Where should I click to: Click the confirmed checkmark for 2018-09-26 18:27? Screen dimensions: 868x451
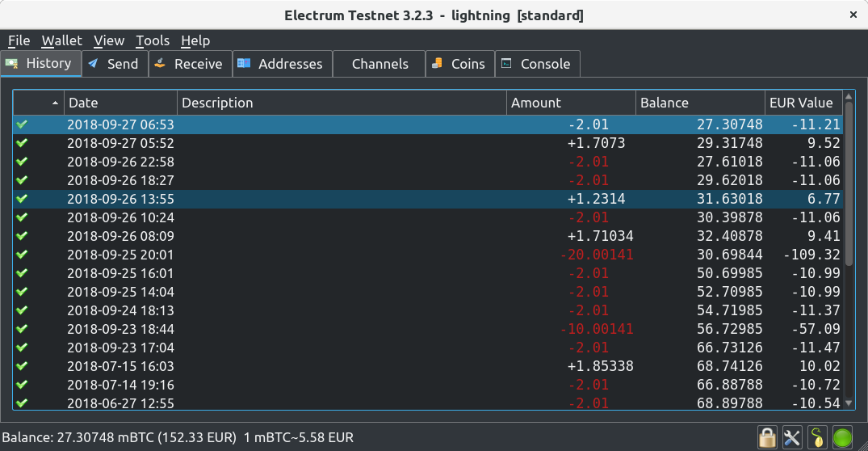[x=22, y=180]
